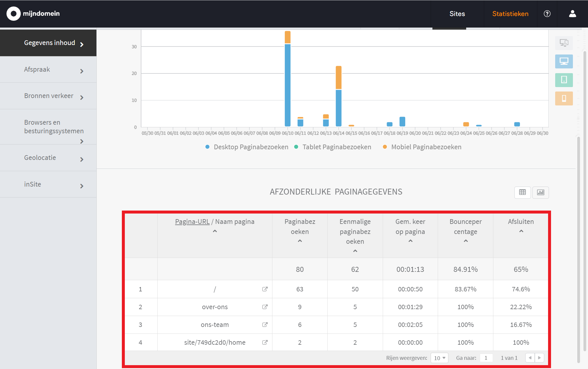Switch to bar chart view icon

click(540, 192)
